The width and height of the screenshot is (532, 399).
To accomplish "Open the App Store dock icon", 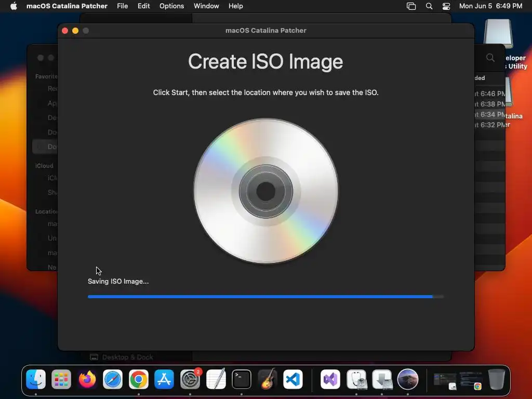I will tap(164, 379).
